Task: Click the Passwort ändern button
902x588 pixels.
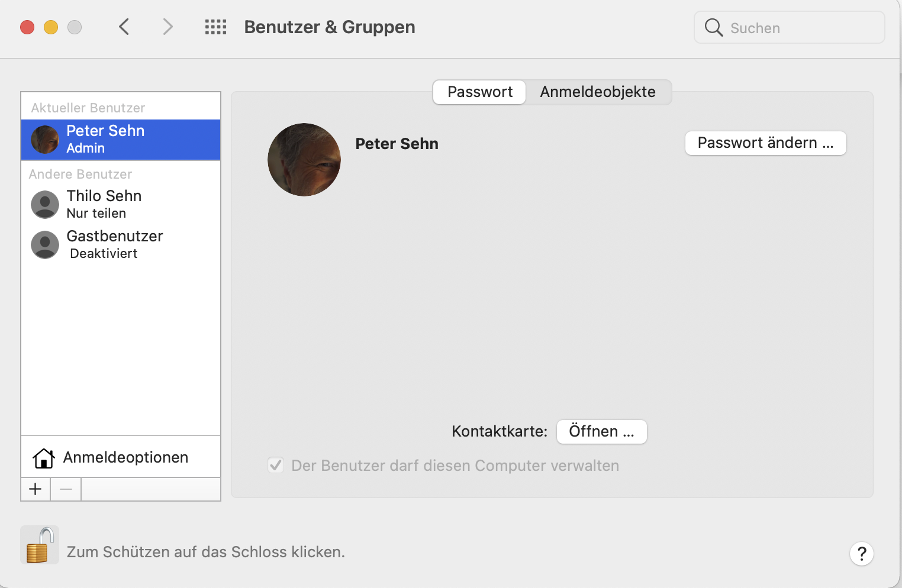Action: pyautogui.click(x=765, y=143)
